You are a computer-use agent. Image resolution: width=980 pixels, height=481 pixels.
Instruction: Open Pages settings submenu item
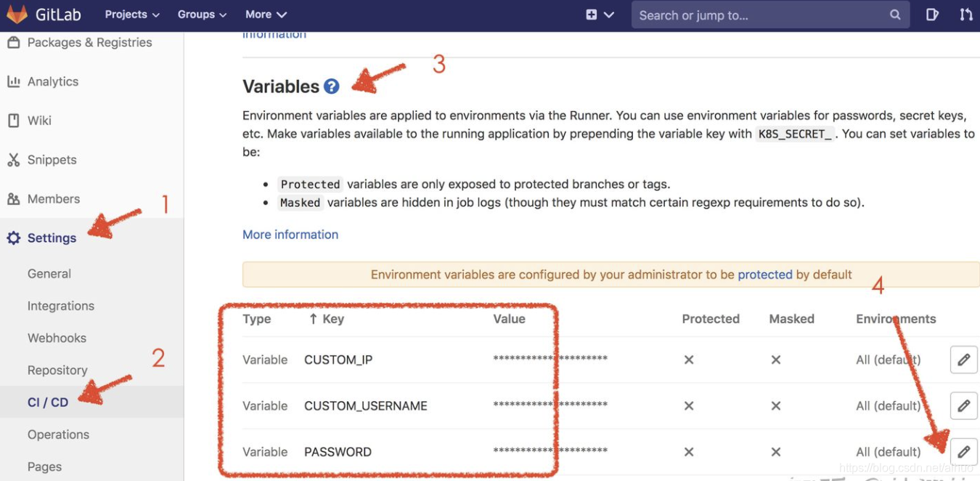(44, 466)
